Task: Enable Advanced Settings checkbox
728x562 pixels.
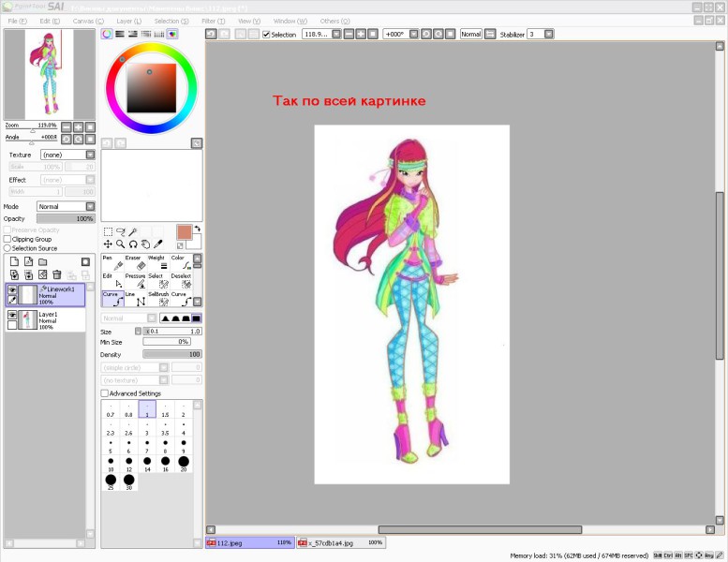Action: point(105,393)
